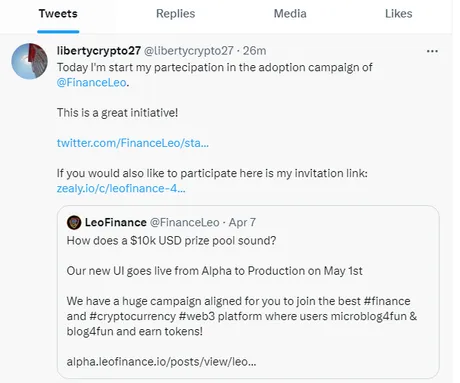Click the @libertycrypto27 handle

coord(189,51)
